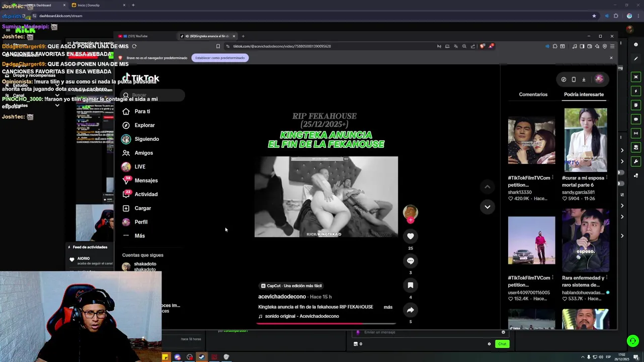Image resolution: width=644 pixels, height=362 pixels.
Task: Open #TikTokFilmTVCompetition video by shark13330
Action: click(531, 141)
